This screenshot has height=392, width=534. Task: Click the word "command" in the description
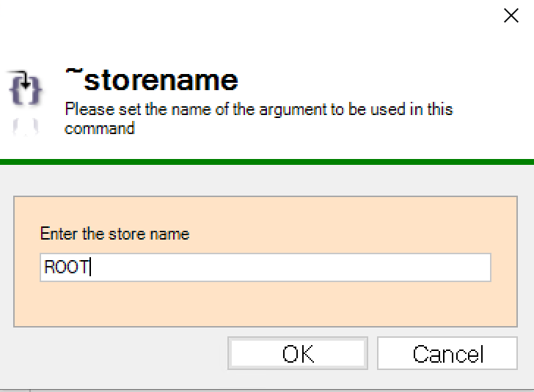point(99,129)
